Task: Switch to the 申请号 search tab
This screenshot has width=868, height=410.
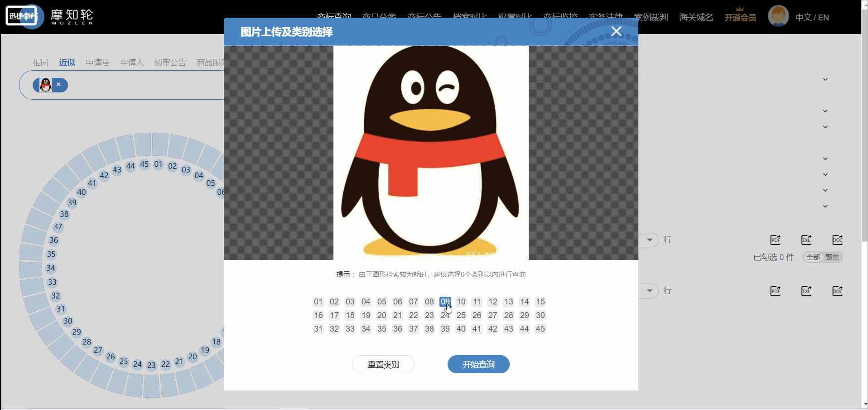Action: [x=97, y=63]
